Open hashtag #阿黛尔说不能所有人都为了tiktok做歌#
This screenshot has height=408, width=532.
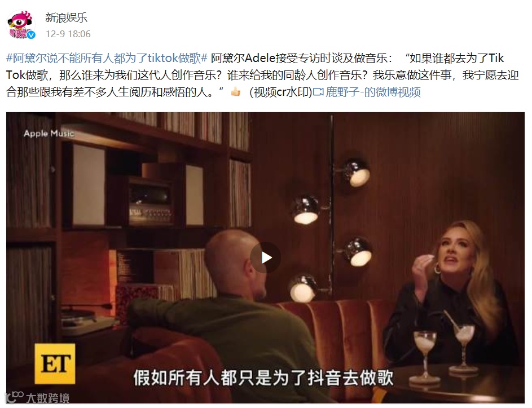[107, 58]
